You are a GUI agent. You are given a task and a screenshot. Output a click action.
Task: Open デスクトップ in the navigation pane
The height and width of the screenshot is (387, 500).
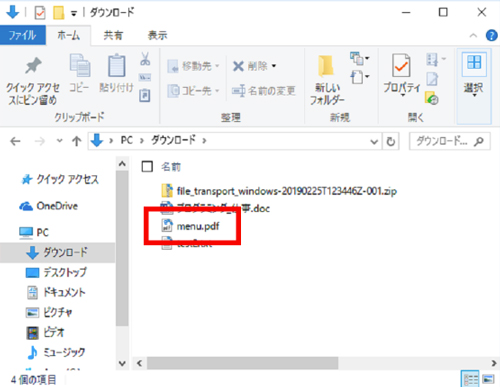57,272
